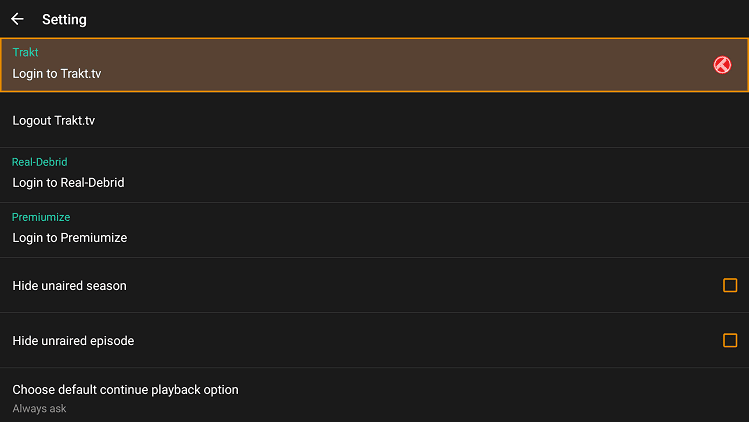This screenshot has width=749, height=422.
Task: Click the Setting title in header
Action: point(64,20)
